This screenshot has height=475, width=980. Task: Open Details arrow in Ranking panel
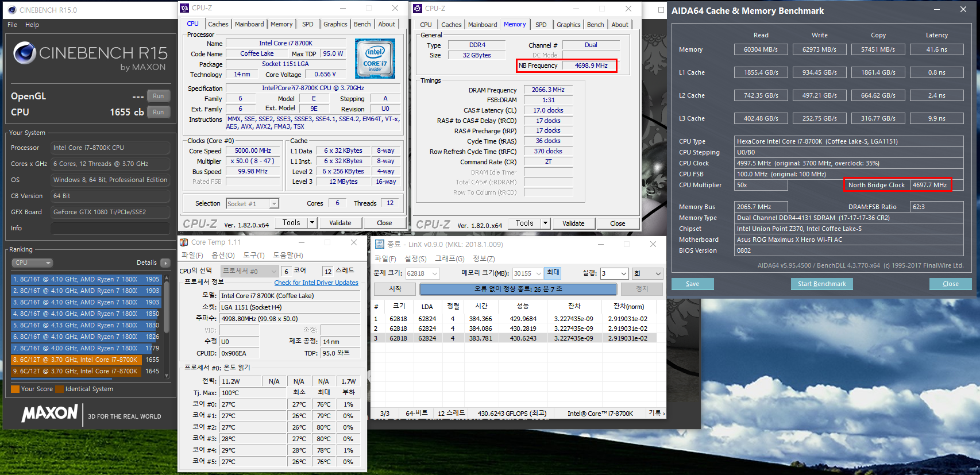pos(165,263)
